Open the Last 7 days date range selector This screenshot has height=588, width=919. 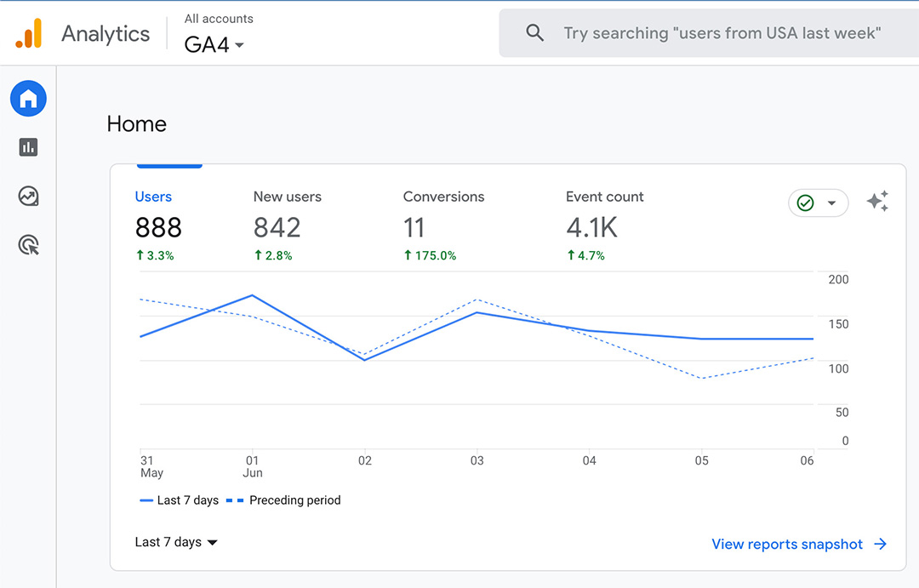click(x=176, y=541)
